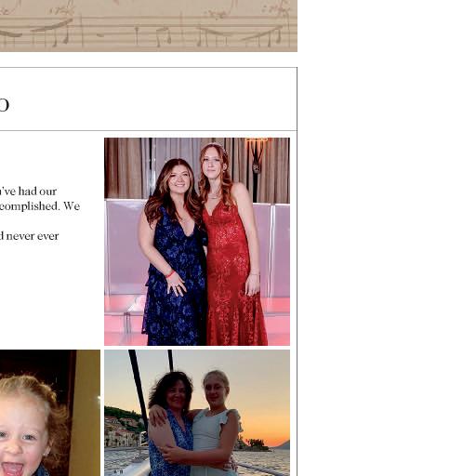Open the sunset boat photo

click(197, 413)
